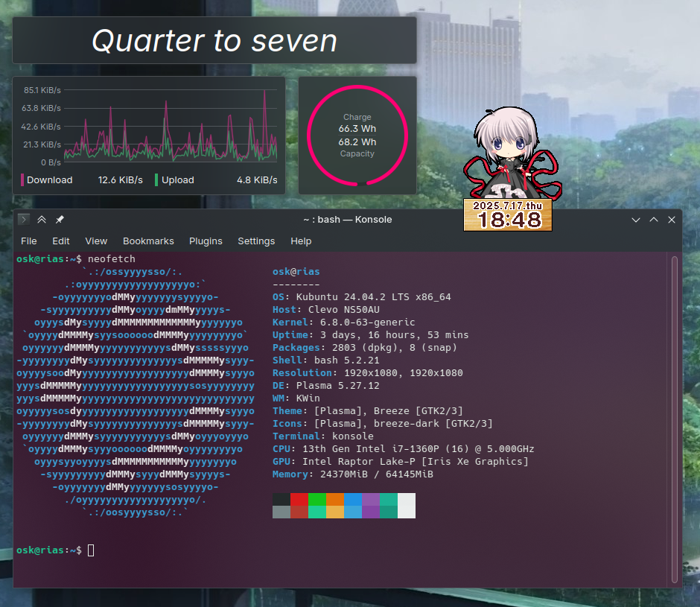The image size is (700, 607).
Task: Click the 12.6 KiB/s download value
Action: 121,180
